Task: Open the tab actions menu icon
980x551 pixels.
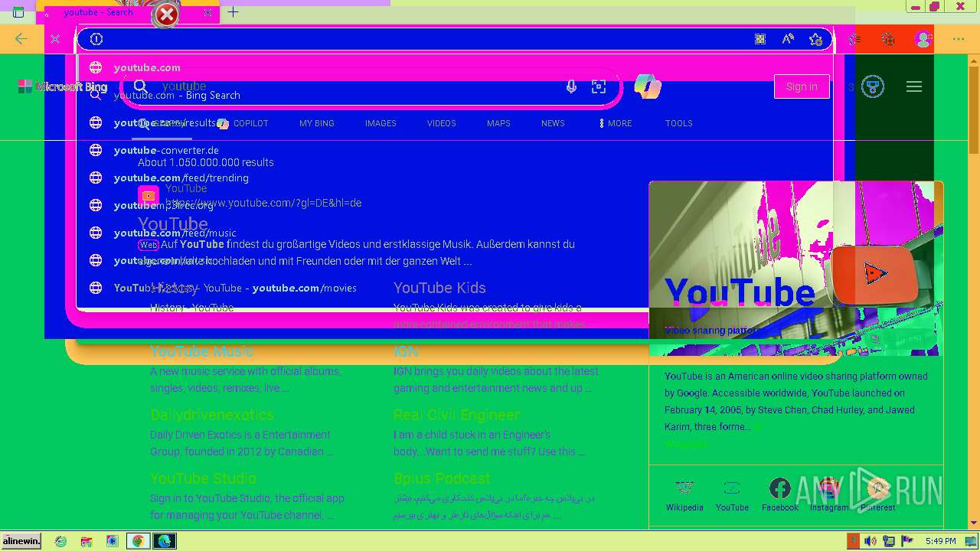Action: [x=18, y=12]
